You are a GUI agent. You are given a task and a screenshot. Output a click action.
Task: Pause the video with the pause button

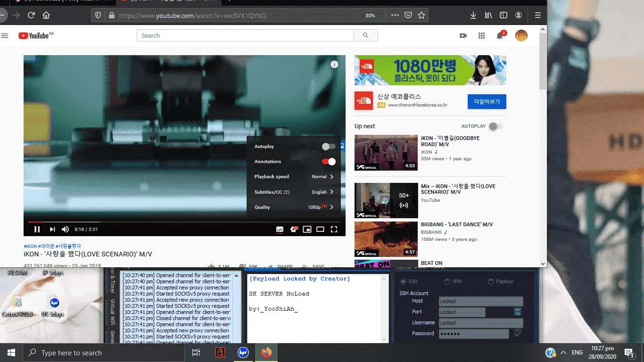click(x=37, y=230)
